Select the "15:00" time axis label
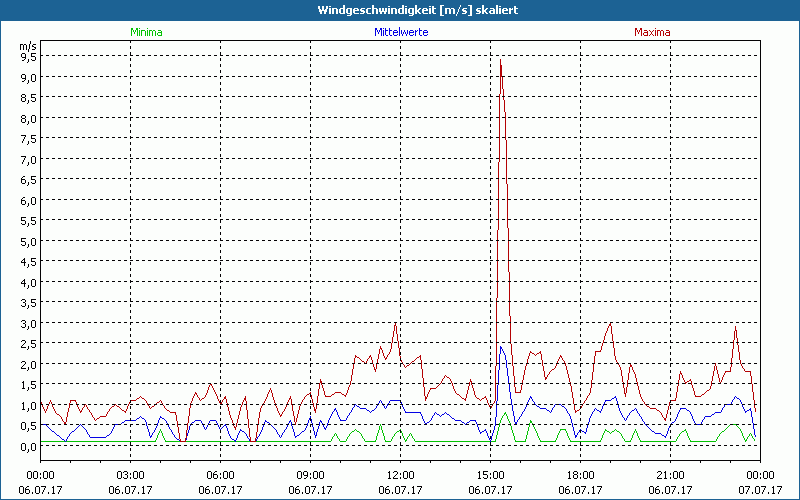Screen dimensions: 800x500 click(490, 475)
